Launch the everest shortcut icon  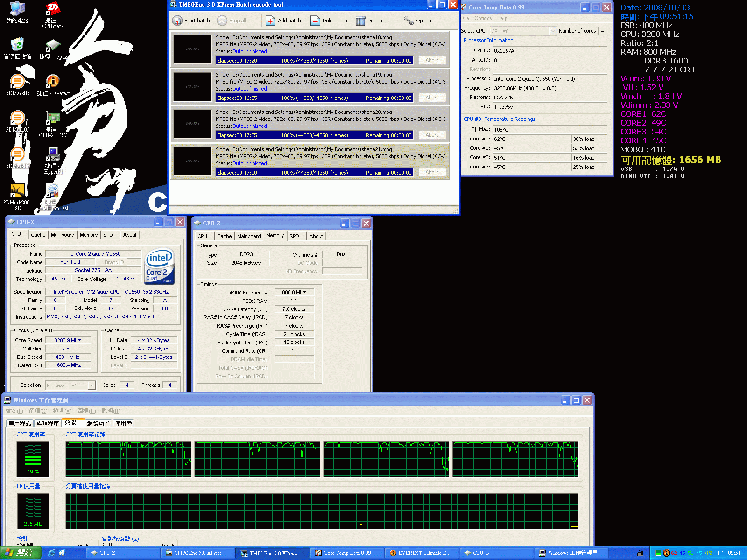[53, 85]
